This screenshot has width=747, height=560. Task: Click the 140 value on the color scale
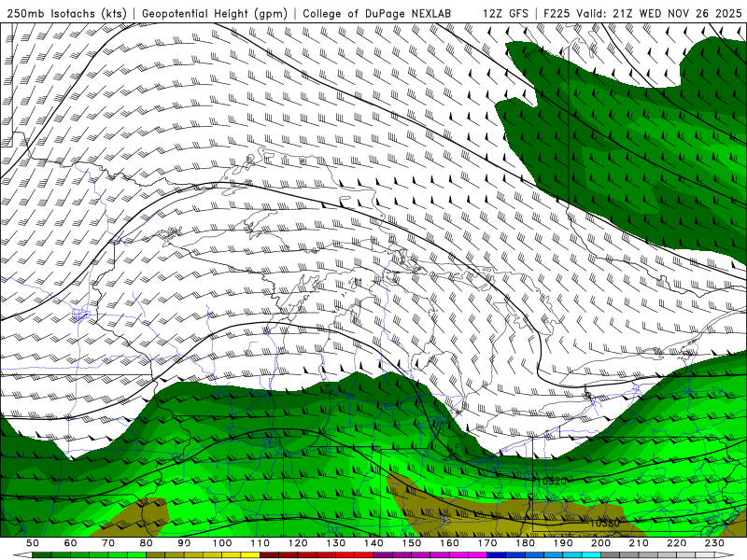tap(373, 543)
